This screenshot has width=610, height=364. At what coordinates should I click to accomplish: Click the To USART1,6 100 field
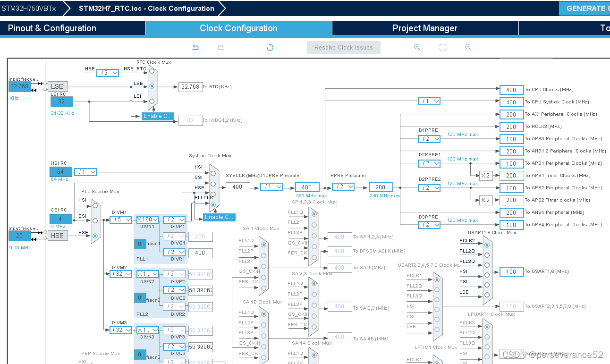[511, 271]
